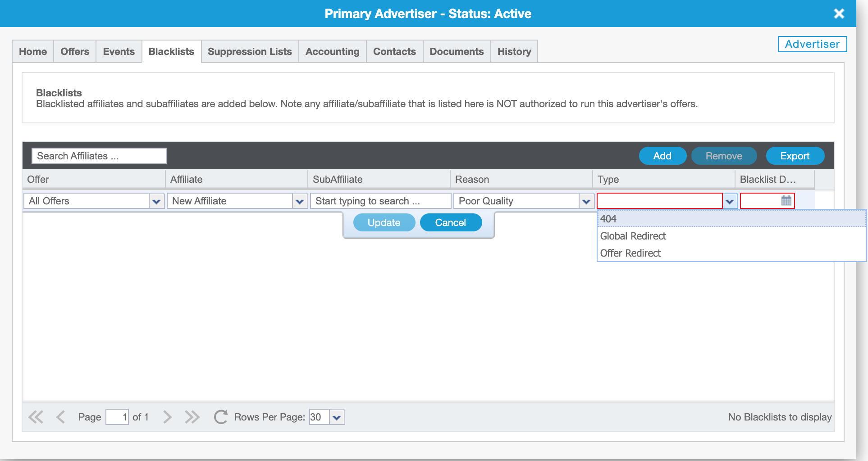The height and width of the screenshot is (461, 868).
Task: Click the All Offers field text
Action: [87, 201]
